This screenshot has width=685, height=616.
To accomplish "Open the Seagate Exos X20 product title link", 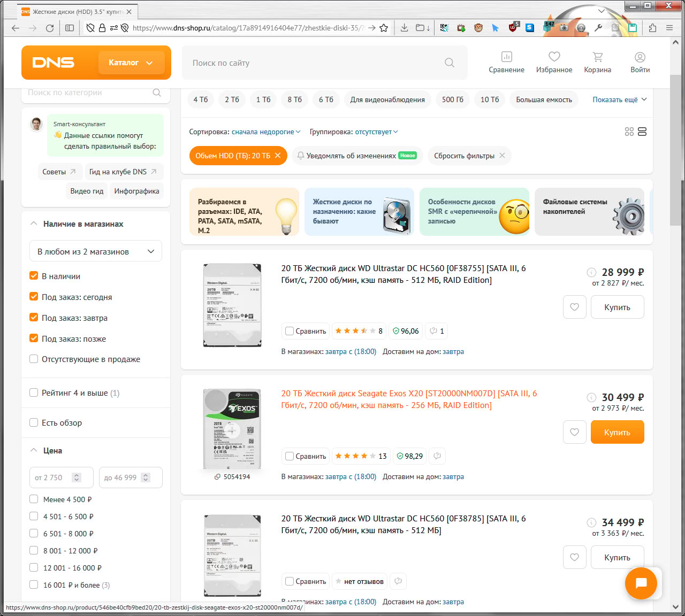I will (x=409, y=399).
